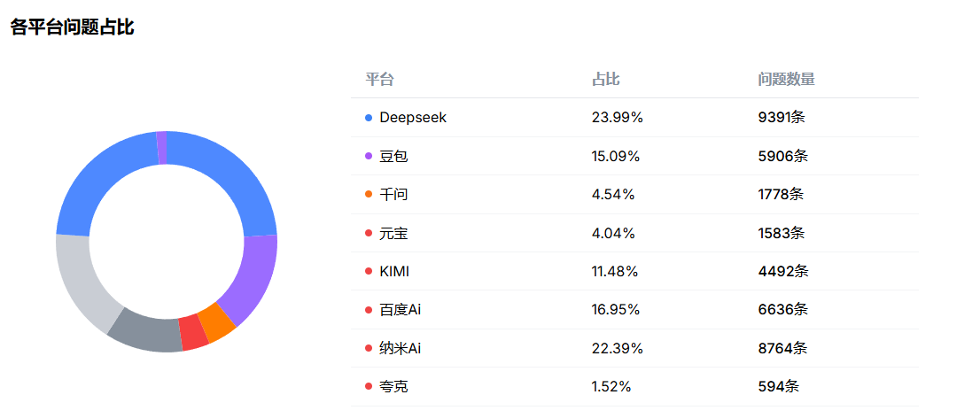
Task: Click the purple dot beside 豆包
Action: coord(369,157)
